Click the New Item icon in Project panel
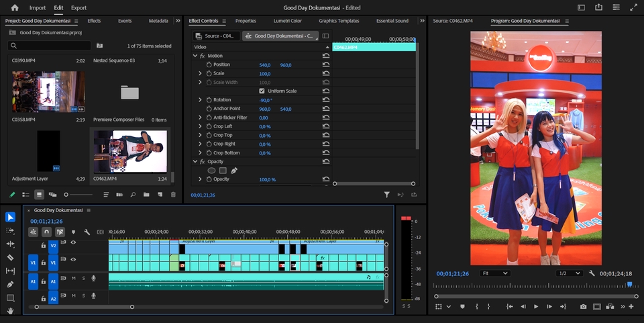Viewport: 644px width, 323px height. click(160, 194)
